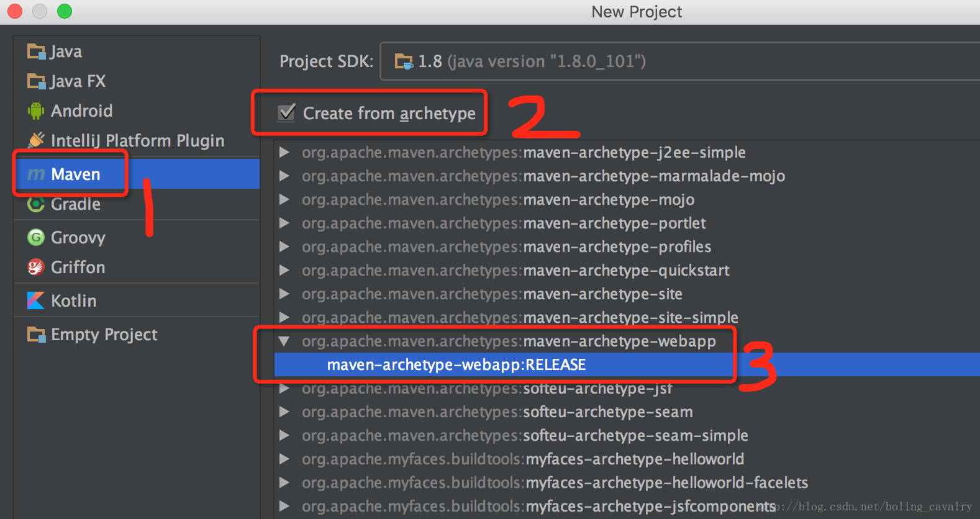The width and height of the screenshot is (980, 519).
Task: Select Maven in project type list
Action: tap(137, 174)
